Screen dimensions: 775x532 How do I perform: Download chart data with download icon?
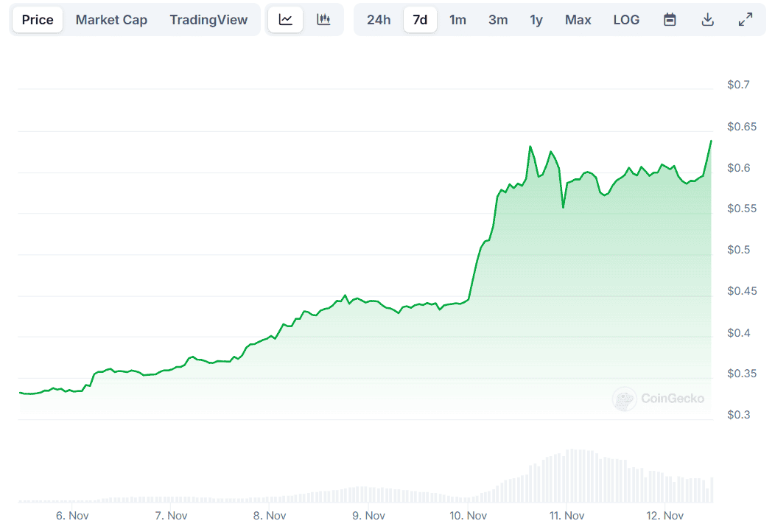pos(708,20)
